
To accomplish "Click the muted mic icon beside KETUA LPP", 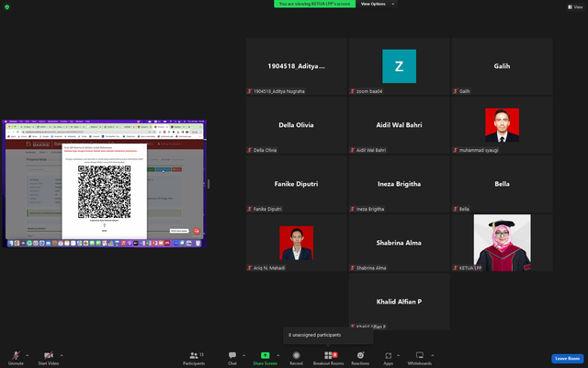I will point(456,268).
